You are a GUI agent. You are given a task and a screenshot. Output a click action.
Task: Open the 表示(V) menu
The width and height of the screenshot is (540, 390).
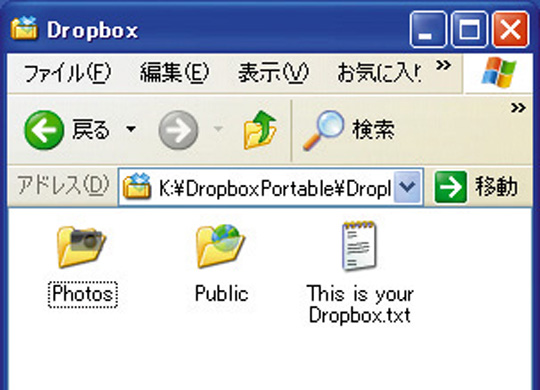[x=273, y=73]
